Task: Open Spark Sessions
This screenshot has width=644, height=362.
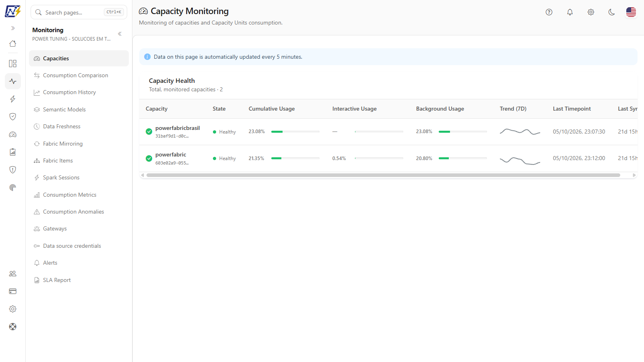Action: pyautogui.click(x=79, y=177)
